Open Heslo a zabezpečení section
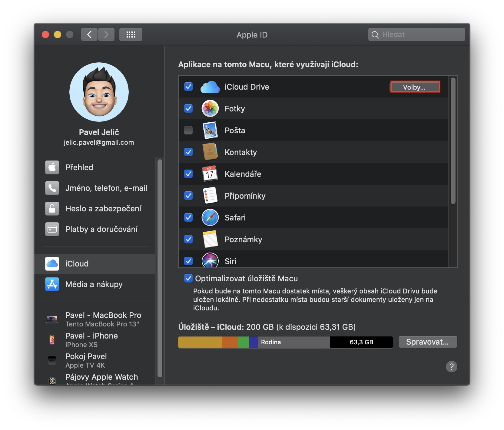504x430 pixels. [95, 209]
